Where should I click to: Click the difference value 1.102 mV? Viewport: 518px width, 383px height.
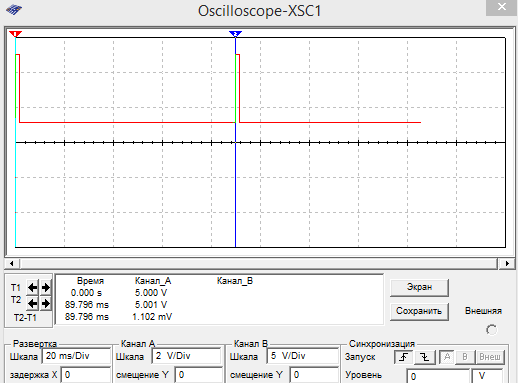tap(152, 317)
